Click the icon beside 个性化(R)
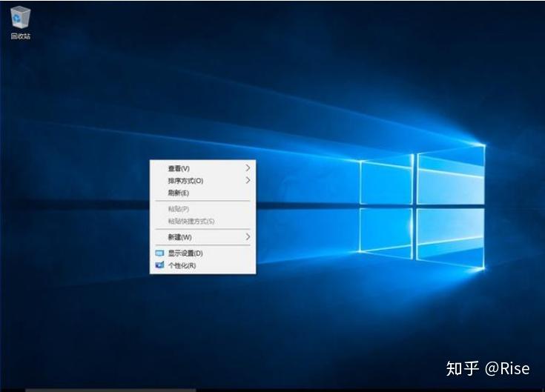 click(159, 265)
